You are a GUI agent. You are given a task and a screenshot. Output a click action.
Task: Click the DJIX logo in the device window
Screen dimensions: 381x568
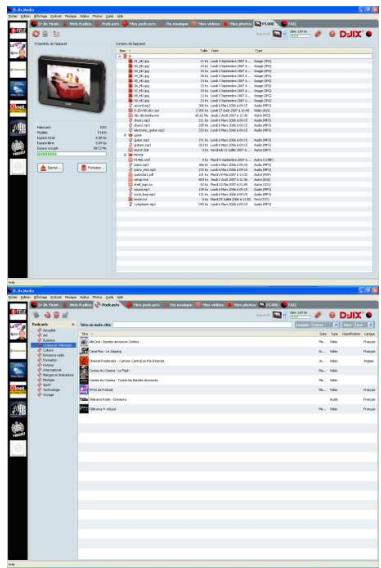tap(351, 34)
